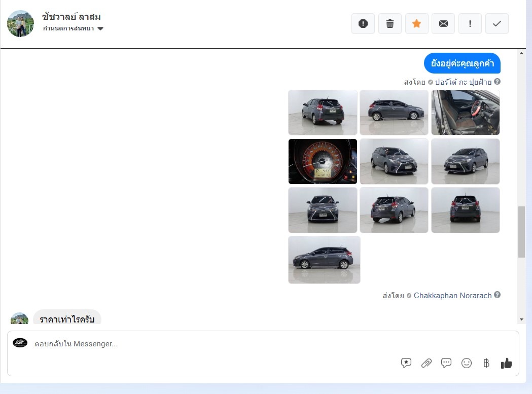
Task: Open rear three-quarter car photo, first thumbnail
Action: [323, 113]
